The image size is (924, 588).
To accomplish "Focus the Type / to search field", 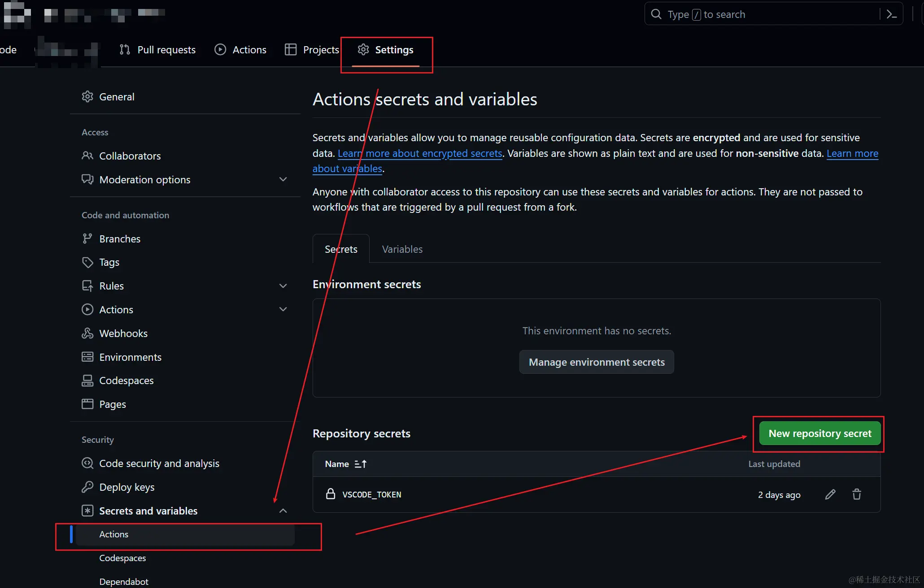I will [x=763, y=14].
